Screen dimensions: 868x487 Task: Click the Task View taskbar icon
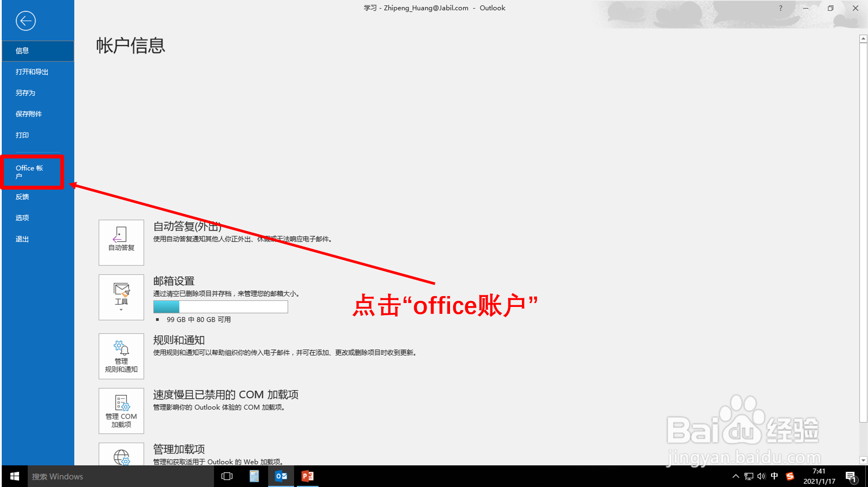pos(227,476)
